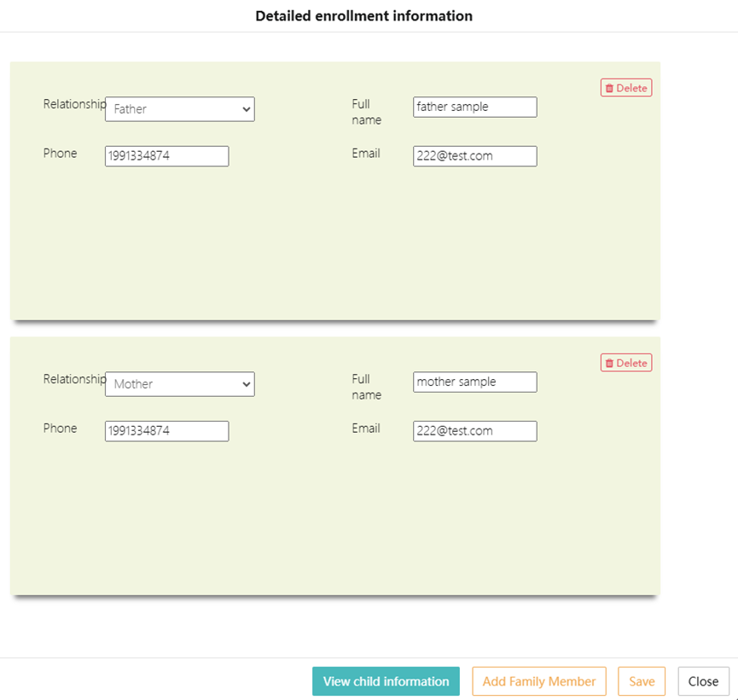Click the Full name field containing father sample
This screenshot has height=700, width=738.
pos(474,107)
